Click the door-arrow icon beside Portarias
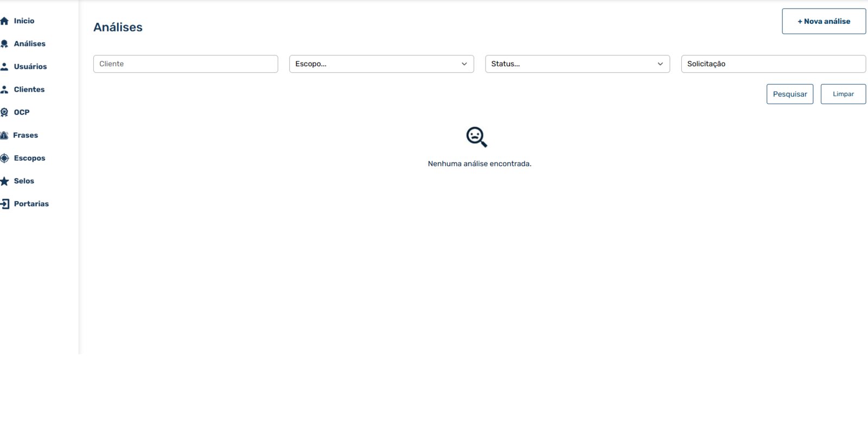The width and height of the screenshot is (868, 434). (x=5, y=204)
